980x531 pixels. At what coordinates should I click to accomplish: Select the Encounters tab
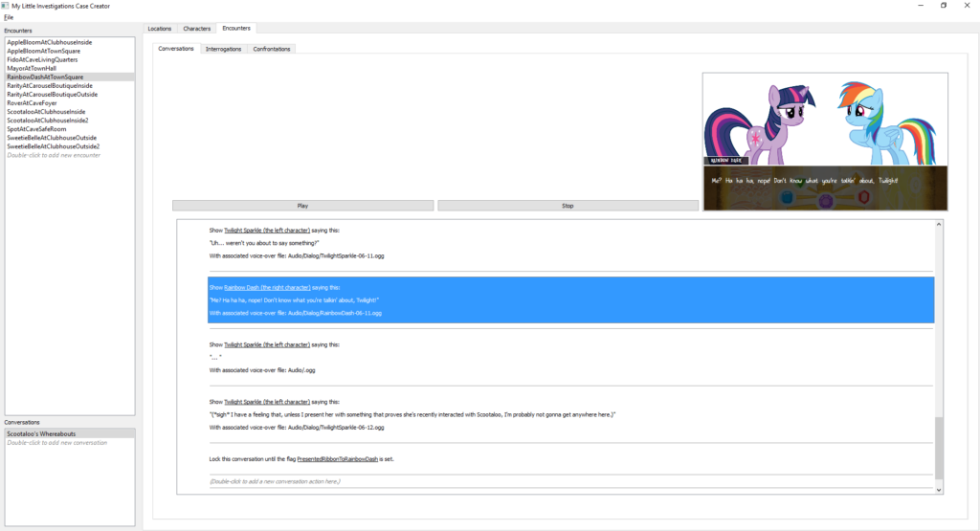pyautogui.click(x=236, y=28)
